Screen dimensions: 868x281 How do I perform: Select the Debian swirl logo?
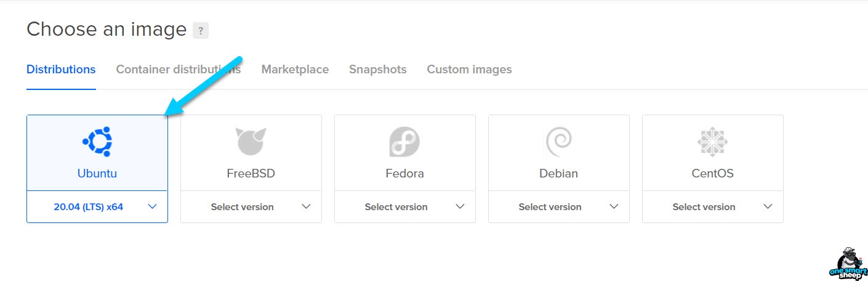pos(558,142)
